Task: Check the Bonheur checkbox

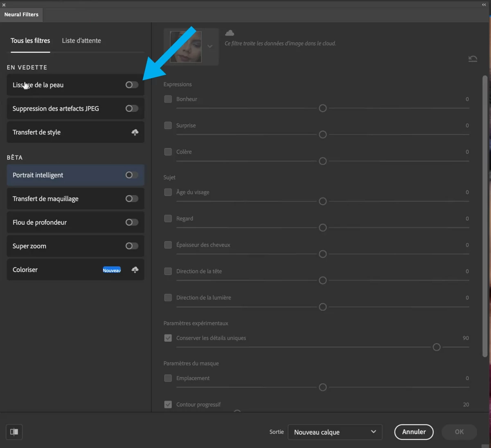Action: [x=168, y=99]
